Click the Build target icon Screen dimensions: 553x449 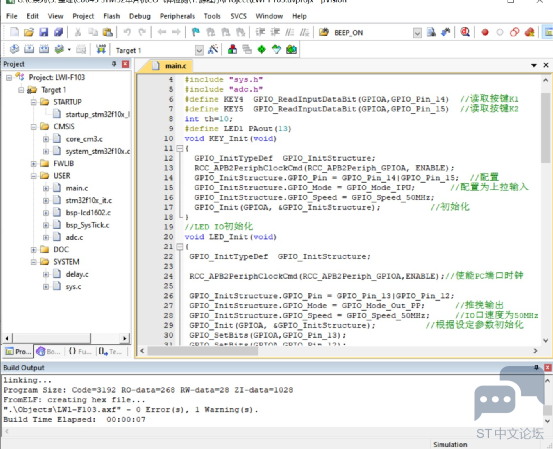(x=29, y=49)
